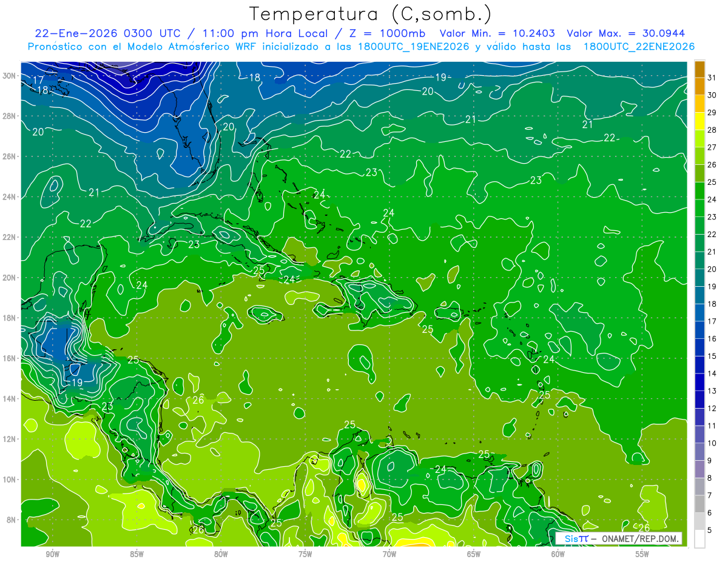Click the color scale label 30
This screenshot has height=562, width=728.
pos(712,95)
